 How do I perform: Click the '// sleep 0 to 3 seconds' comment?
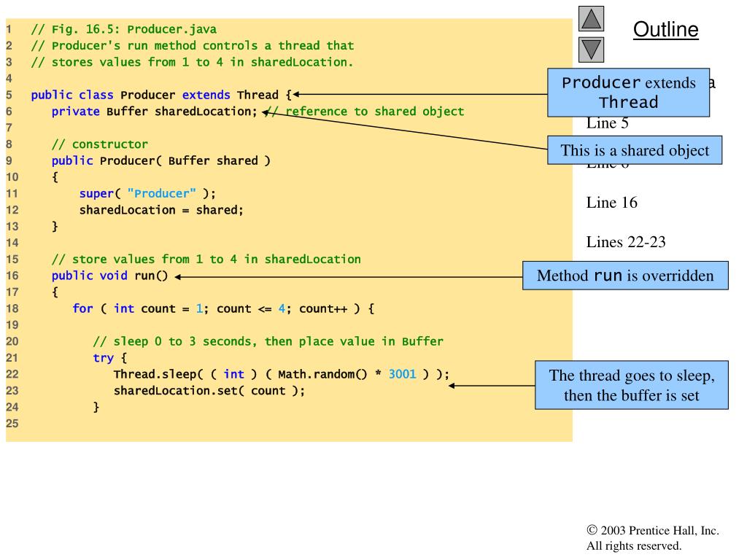click(268, 341)
